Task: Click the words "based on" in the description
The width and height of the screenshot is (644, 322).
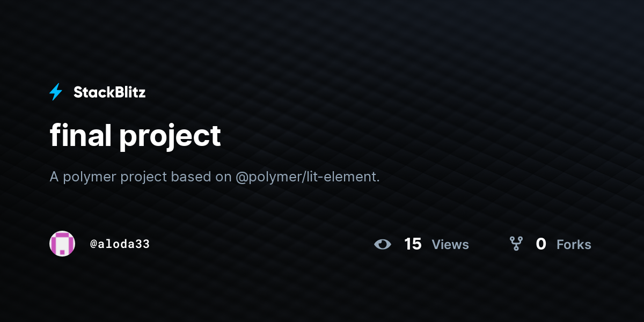Action: click(201, 177)
